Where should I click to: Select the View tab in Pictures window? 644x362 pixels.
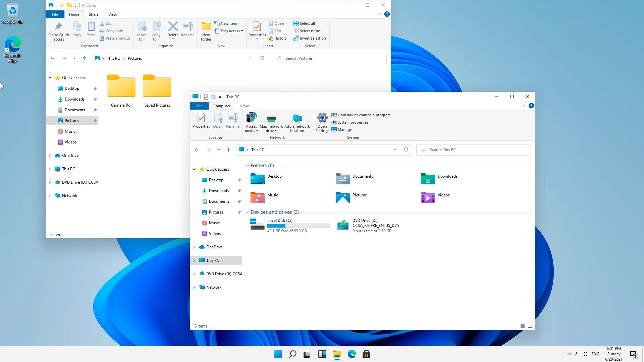(112, 14)
